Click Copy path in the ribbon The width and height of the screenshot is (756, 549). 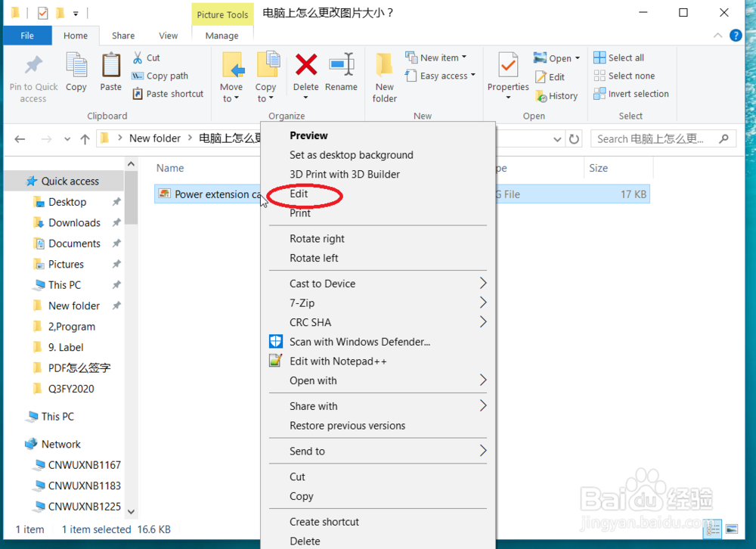[160, 76]
